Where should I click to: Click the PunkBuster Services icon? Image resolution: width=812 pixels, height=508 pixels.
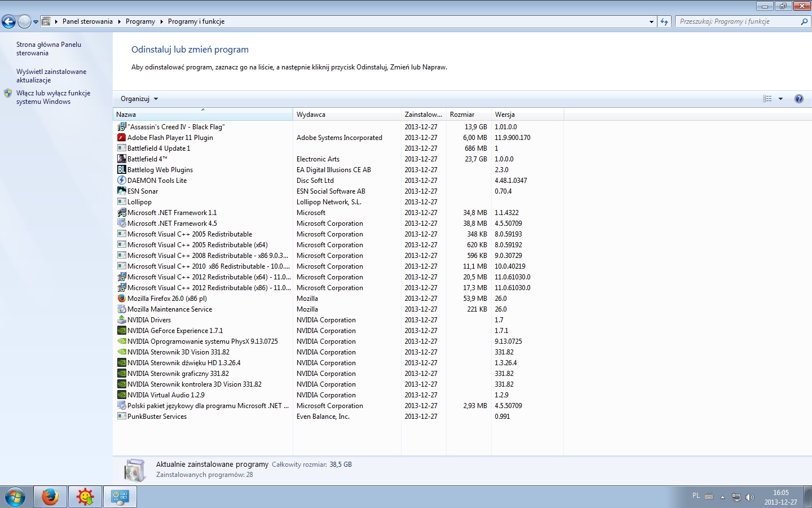click(122, 417)
